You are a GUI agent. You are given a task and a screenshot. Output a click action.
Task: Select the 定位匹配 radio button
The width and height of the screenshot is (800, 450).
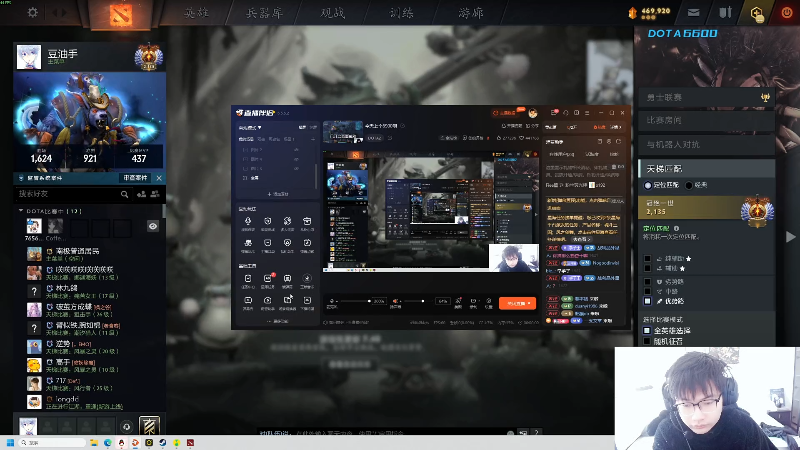[x=648, y=185]
